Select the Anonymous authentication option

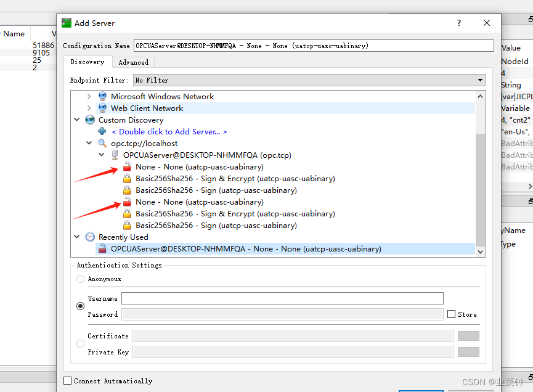click(80, 279)
